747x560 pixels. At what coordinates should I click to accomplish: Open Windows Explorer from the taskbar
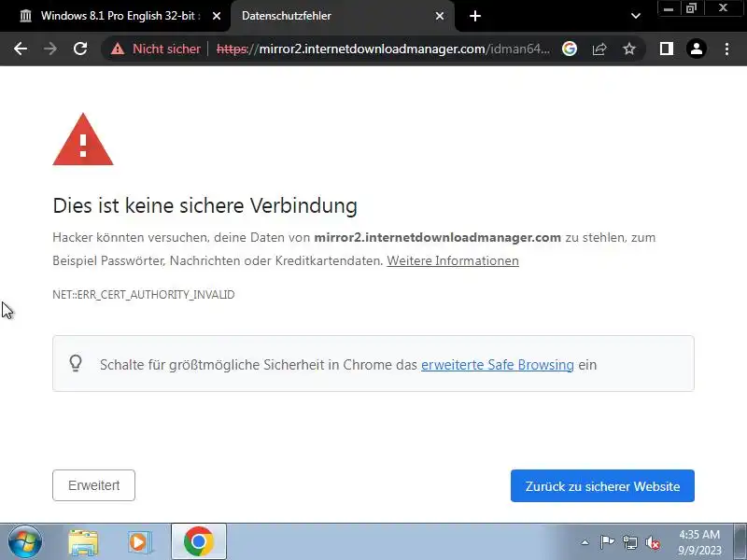pos(83,542)
